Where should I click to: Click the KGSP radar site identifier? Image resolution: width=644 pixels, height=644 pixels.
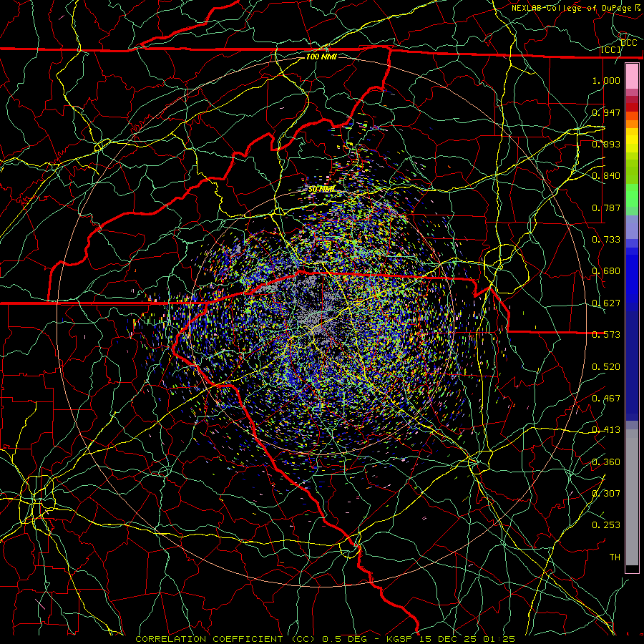click(399, 639)
